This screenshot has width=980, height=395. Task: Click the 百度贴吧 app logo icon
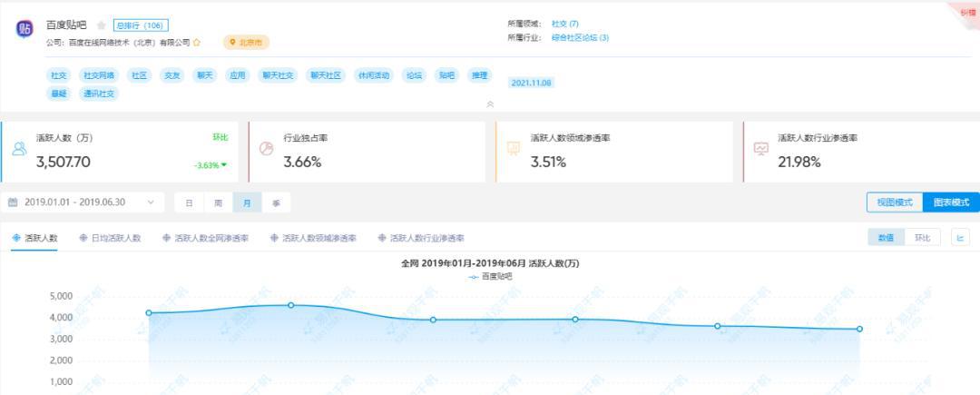(x=24, y=29)
